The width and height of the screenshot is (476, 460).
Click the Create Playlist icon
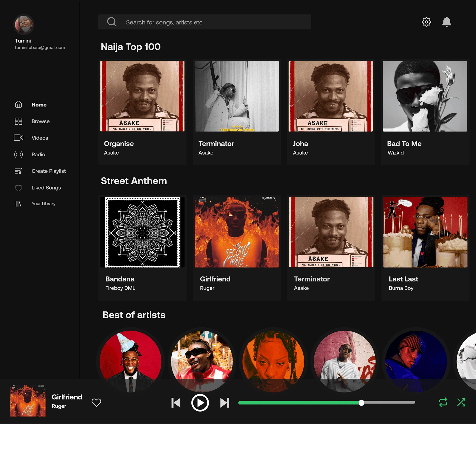[19, 171]
